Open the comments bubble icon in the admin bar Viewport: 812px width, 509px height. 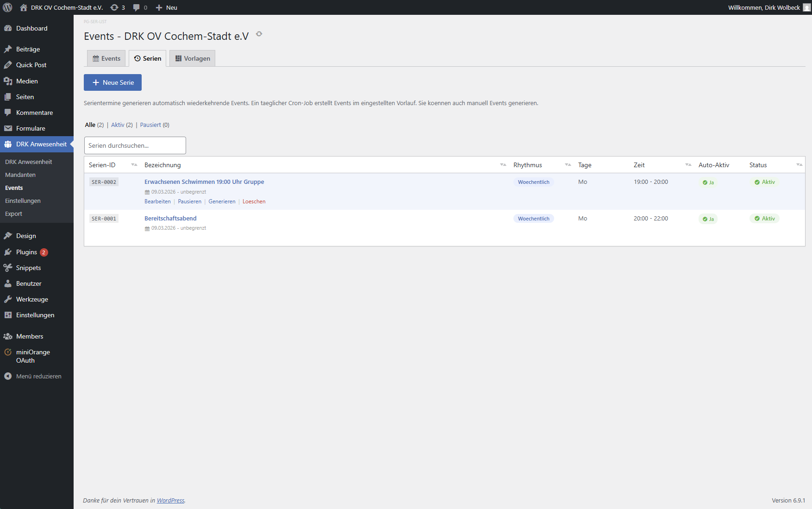click(137, 7)
